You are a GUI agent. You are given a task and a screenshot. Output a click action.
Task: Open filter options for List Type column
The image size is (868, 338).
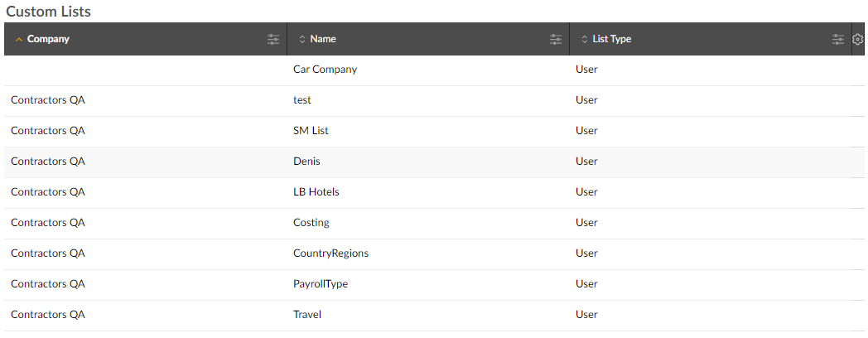pyautogui.click(x=838, y=39)
